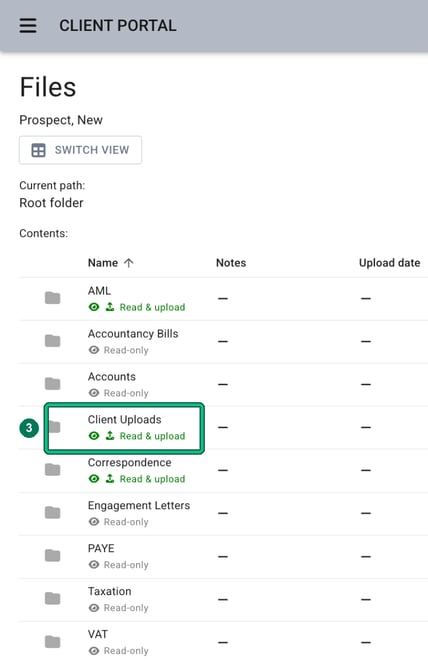
Task: Click 'Read-only' under Taxation
Action: pyautogui.click(x=126, y=608)
